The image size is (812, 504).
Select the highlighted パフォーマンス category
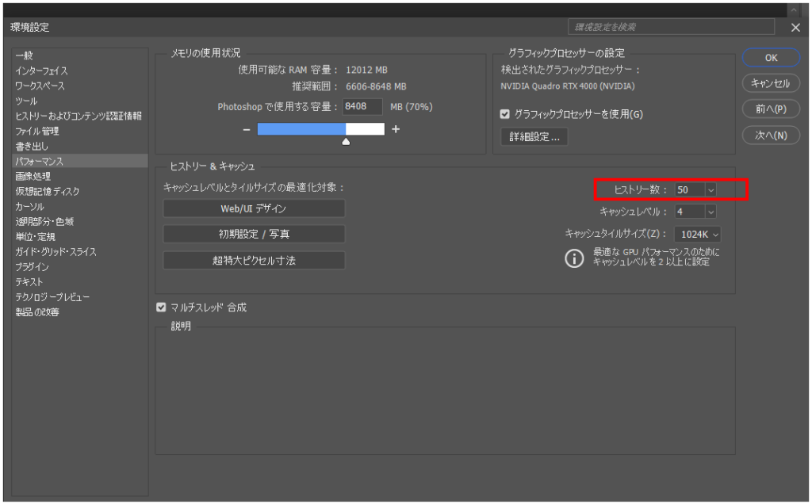tap(80, 161)
